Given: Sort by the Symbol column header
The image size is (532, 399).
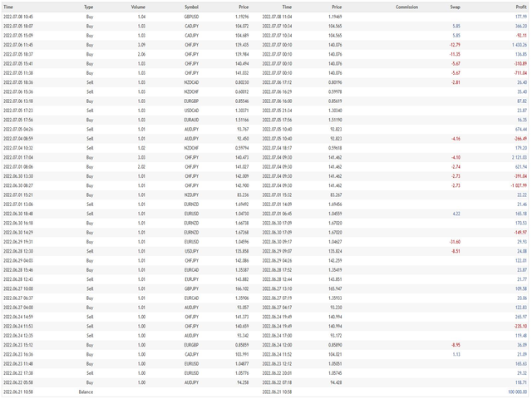Looking at the screenshot, I should click(x=191, y=7).
